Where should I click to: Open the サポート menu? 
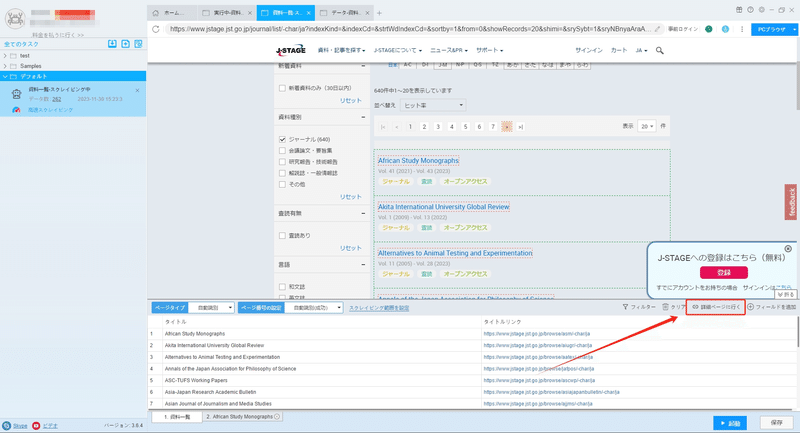(490, 50)
